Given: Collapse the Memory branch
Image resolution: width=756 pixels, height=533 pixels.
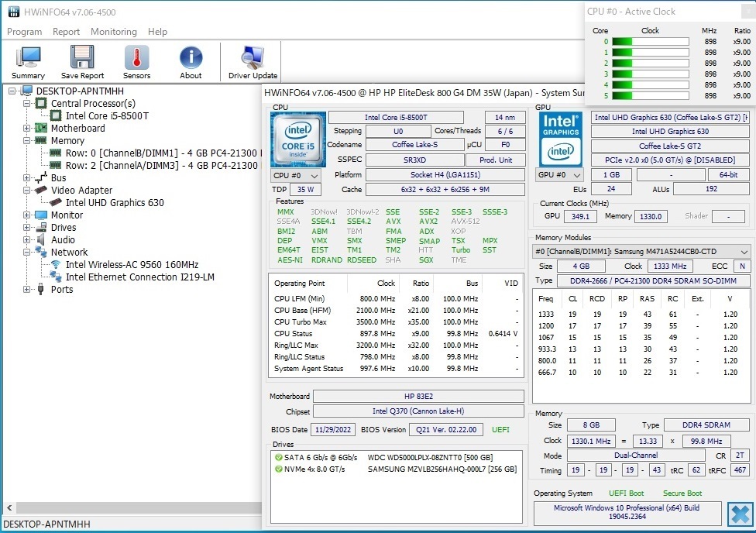Looking at the screenshot, I should 26,140.
